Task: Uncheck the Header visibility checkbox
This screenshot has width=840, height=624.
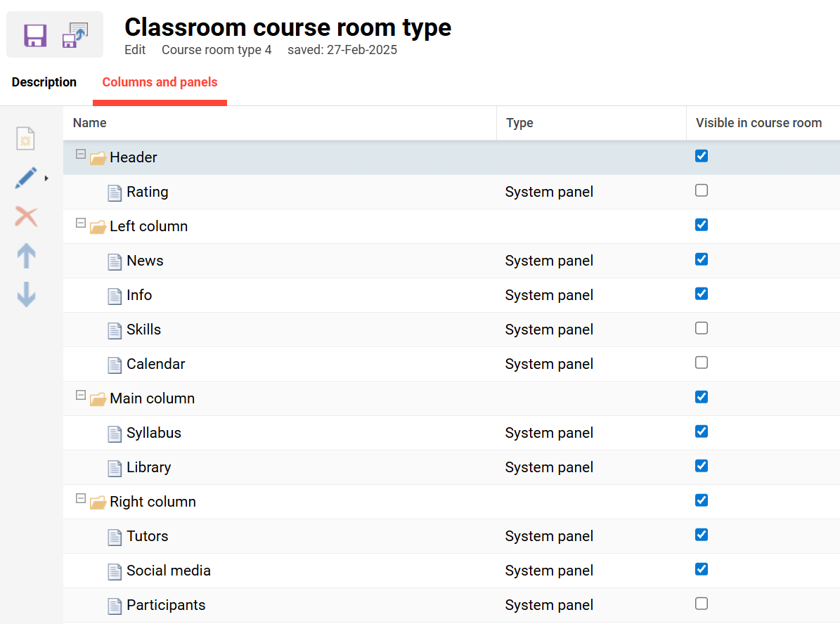Action: [701, 155]
